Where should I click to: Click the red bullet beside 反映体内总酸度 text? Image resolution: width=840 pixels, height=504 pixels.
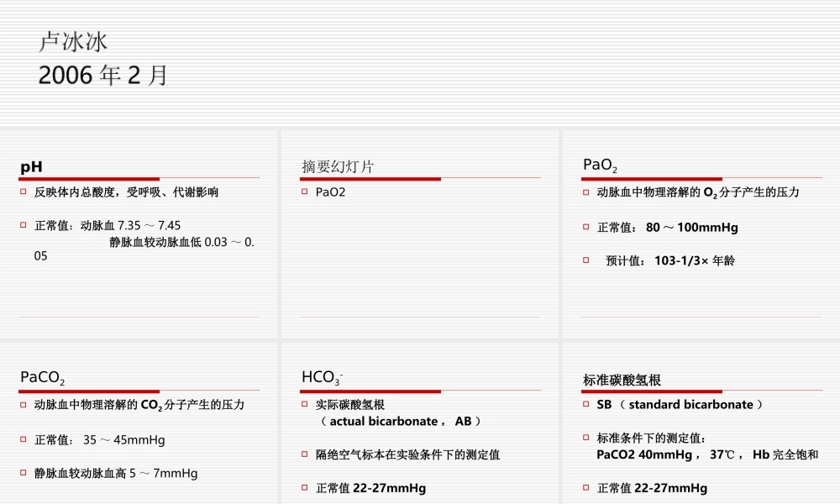(23, 192)
